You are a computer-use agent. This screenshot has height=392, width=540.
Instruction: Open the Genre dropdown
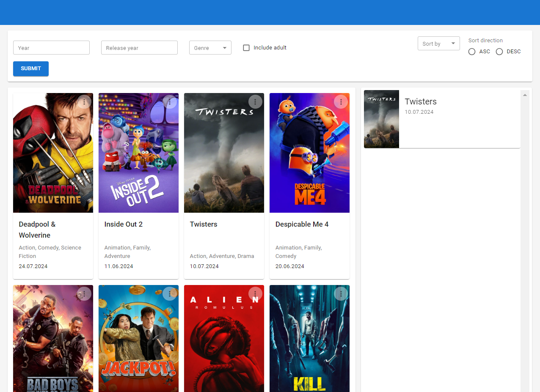(x=210, y=47)
